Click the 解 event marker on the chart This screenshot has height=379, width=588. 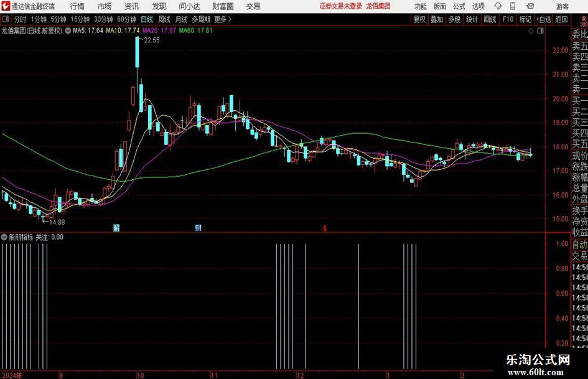(116, 228)
